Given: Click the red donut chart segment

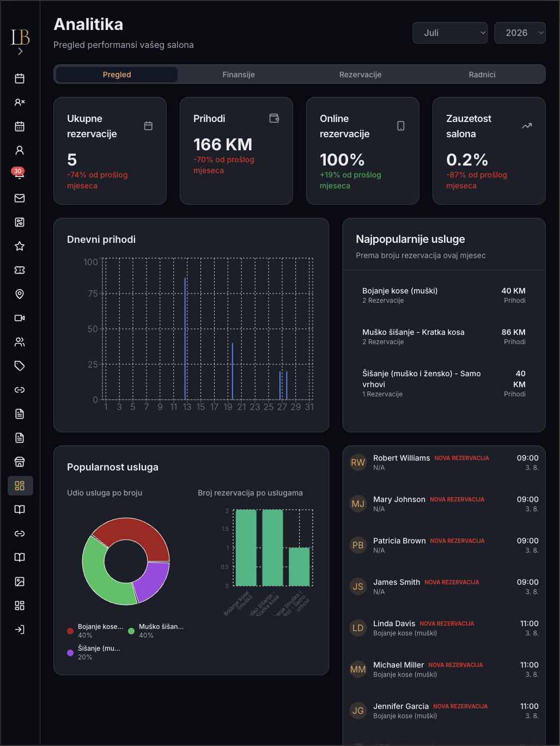Looking at the screenshot, I should pos(131,530).
